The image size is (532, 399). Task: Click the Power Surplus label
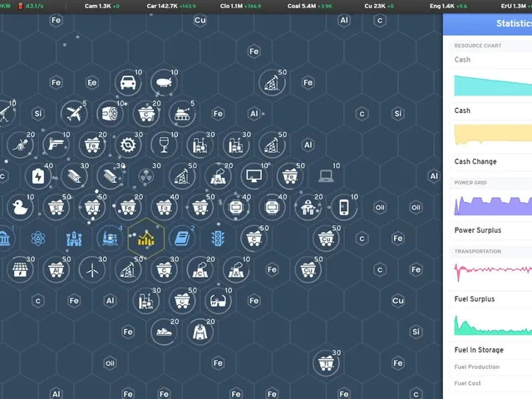tap(478, 230)
